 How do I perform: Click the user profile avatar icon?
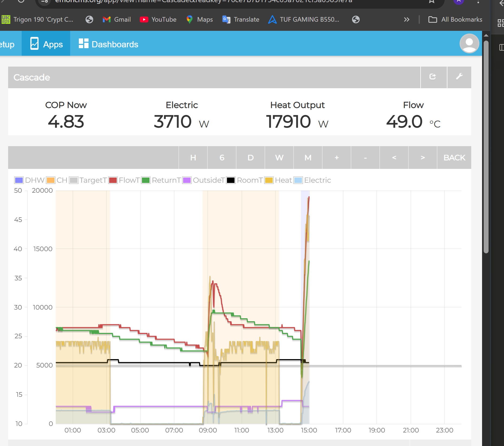tap(469, 44)
